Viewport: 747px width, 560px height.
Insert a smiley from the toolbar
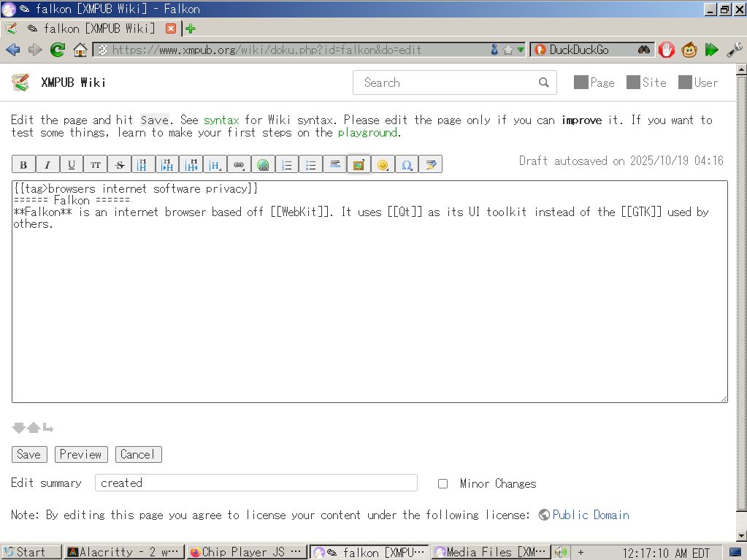(x=383, y=164)
